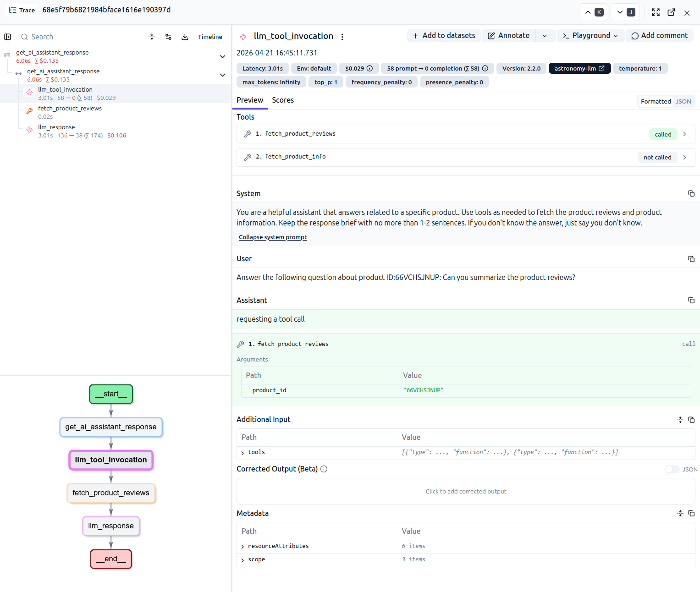Click the Latency: 3.01s badge
Screen dimensions: 700x592
pos(263,68)
